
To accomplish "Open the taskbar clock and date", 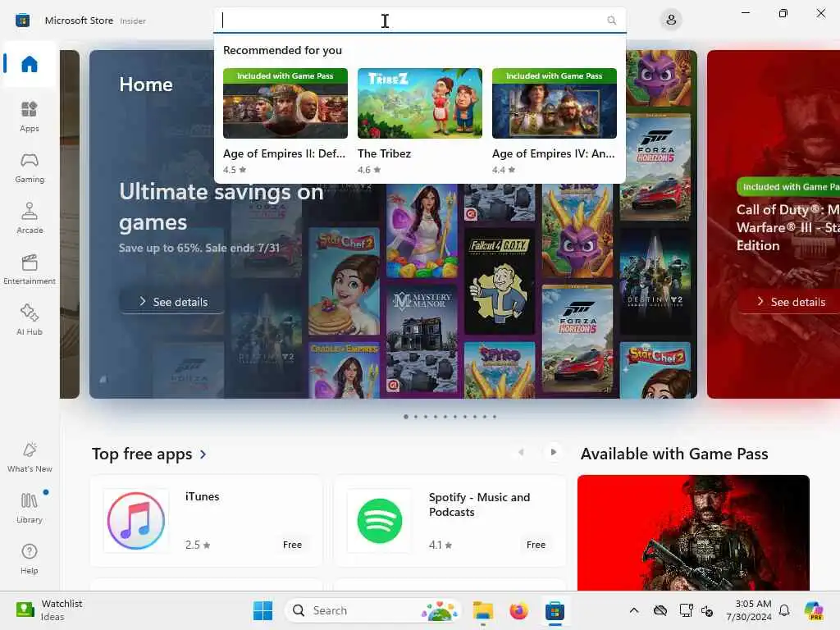I will [x=749, y=610].
